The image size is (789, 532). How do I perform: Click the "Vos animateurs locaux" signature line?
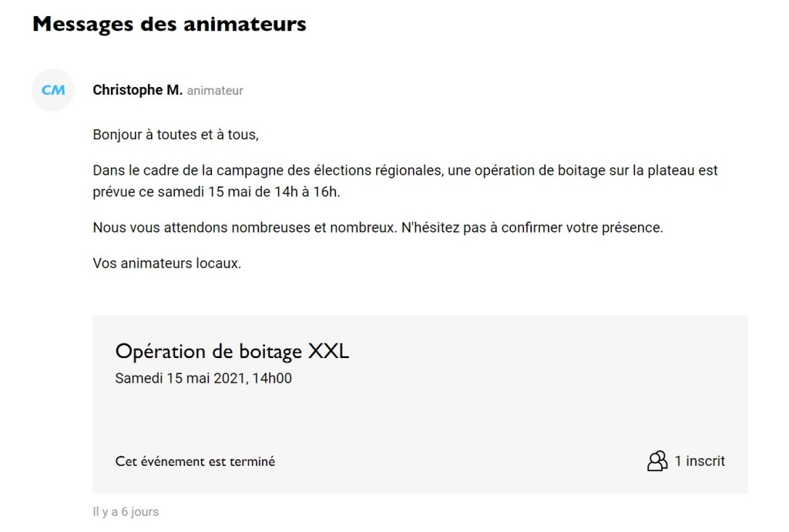pos(166,263)
